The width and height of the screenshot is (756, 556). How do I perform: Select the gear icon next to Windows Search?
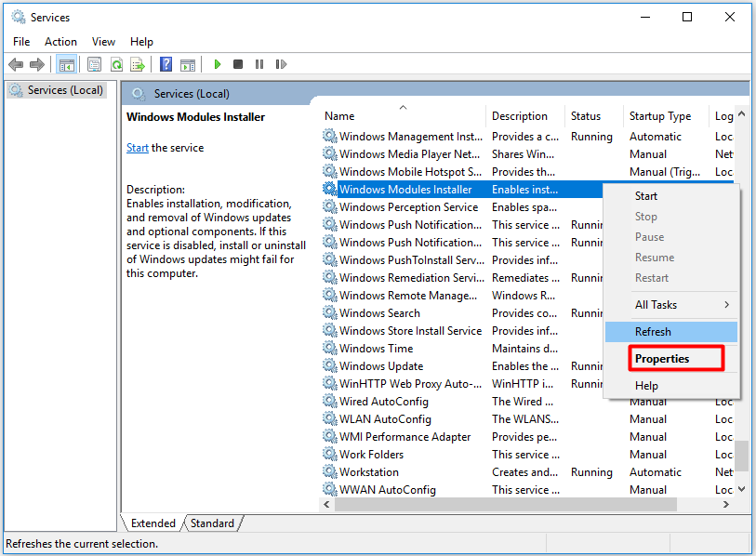tap(330, 313)
